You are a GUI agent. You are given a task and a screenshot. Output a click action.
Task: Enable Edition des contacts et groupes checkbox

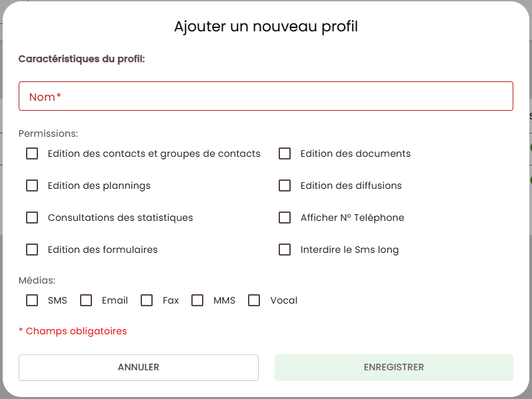(x=32, y=153)
